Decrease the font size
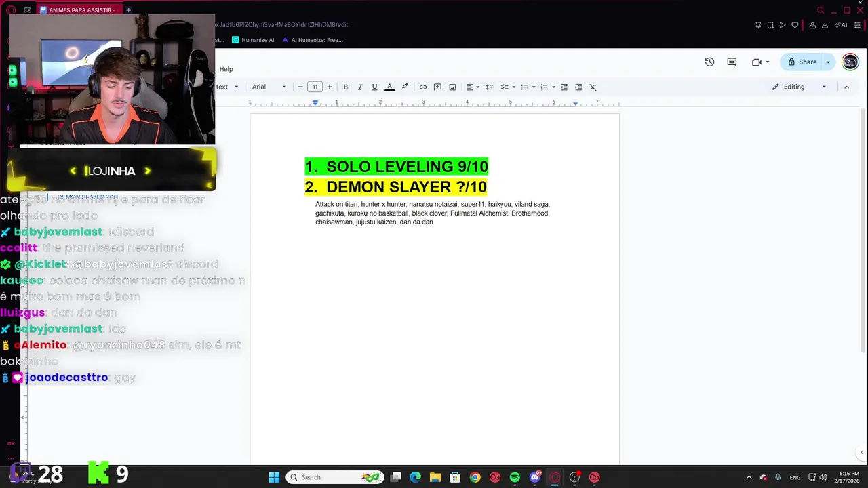868x488 pixels. coord(300,87)
